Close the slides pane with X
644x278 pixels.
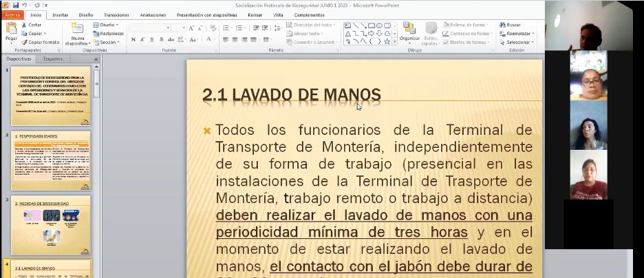click(96, 59)
